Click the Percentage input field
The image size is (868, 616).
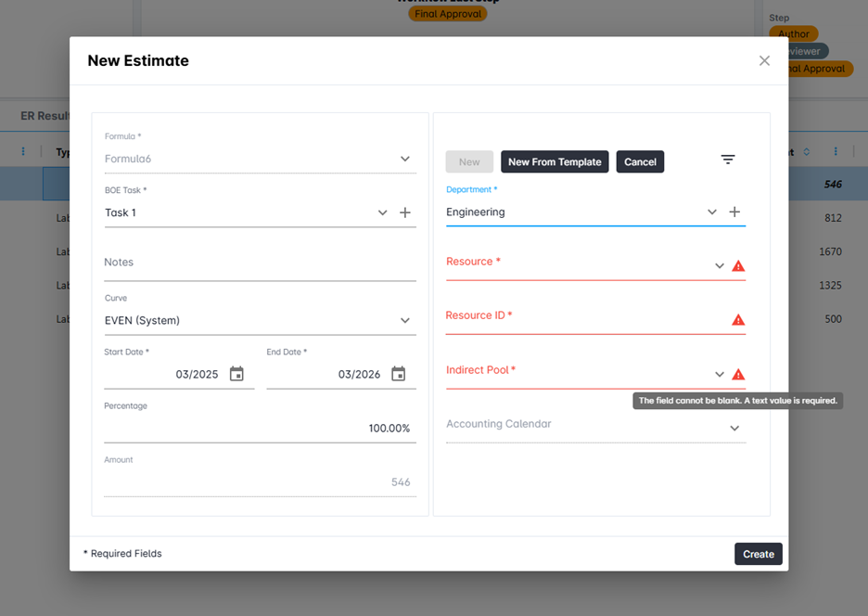coord(260,428)
